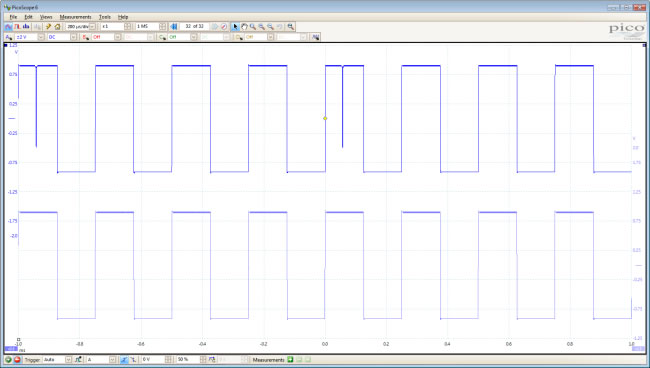Image resolution: width=650 pixels, height=368 pixels.
Task: Click buffer counter 32 of 32 field
Action: point(194,27)
